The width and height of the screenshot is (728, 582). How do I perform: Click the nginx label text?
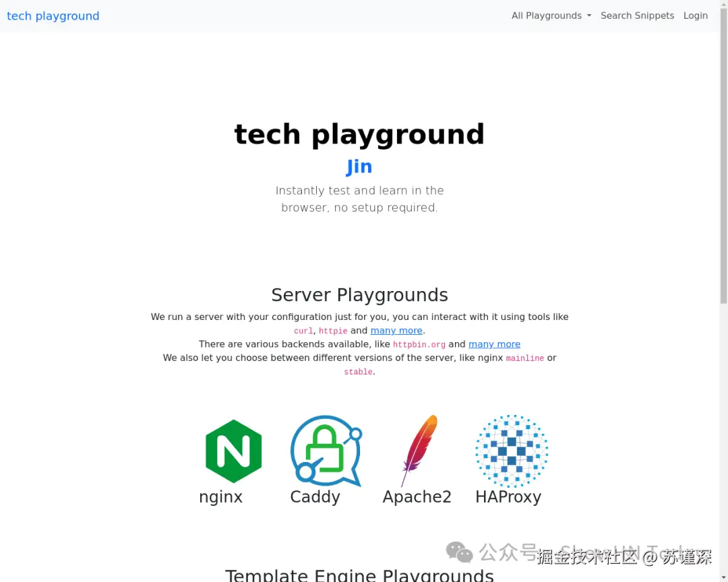coord(220,496)
